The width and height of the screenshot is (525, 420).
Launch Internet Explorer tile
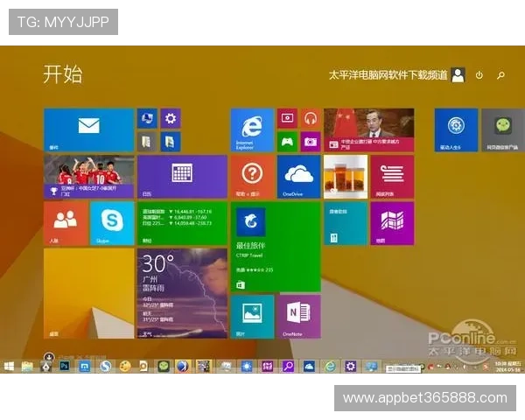pyautogui.click(x=252, y=130)
